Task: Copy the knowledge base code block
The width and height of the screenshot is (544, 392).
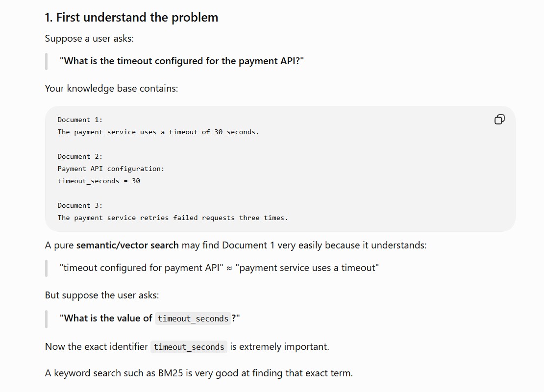Action: (499, 120)
